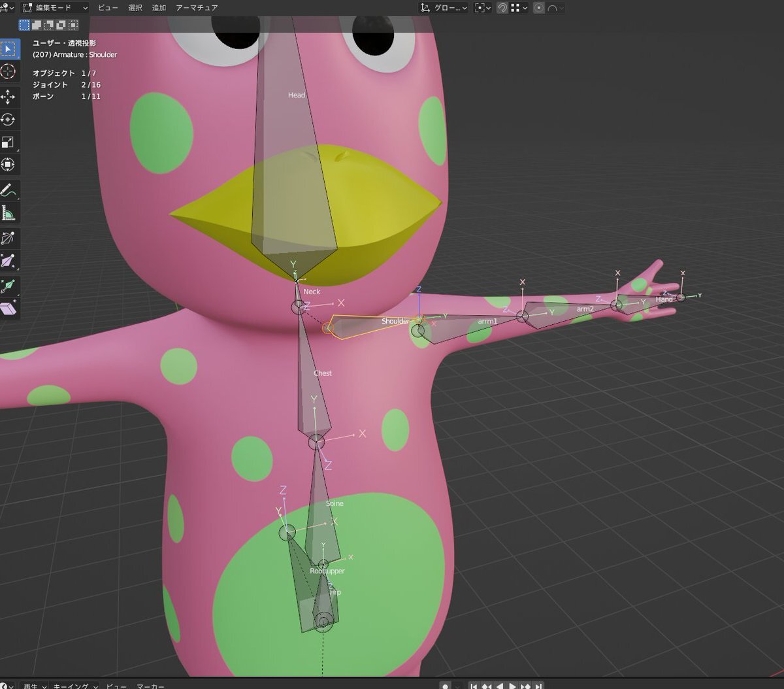
Task: Activate the Annotate pencil tool
Action: coord(8,190)
